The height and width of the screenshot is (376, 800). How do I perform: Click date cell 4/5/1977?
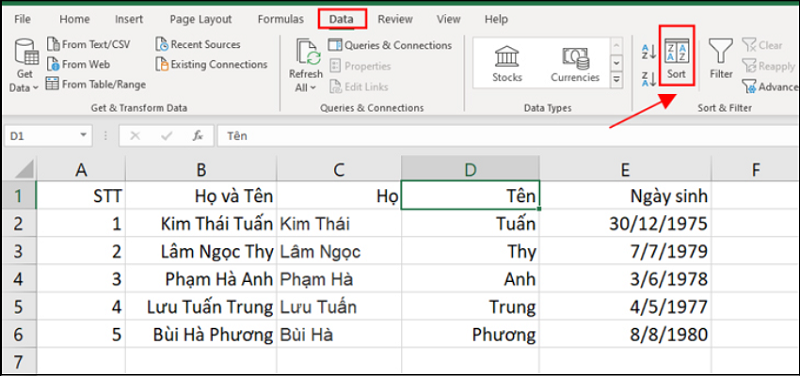coord(626,307)
